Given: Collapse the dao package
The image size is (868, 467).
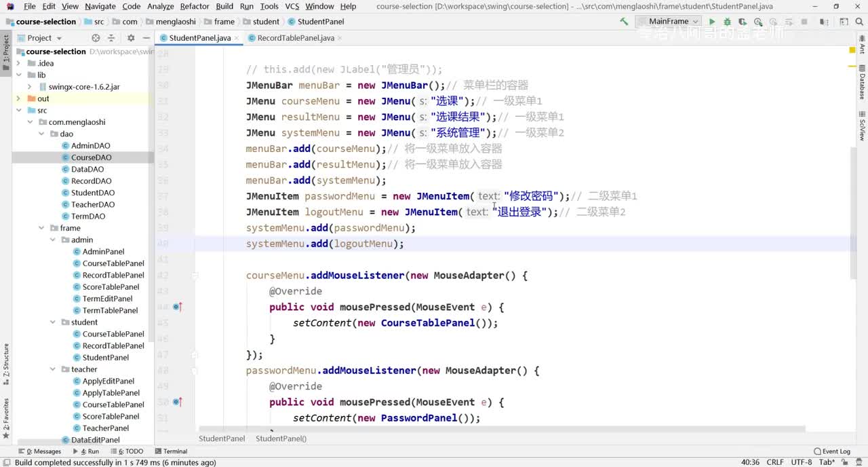Looking at the screenshot, I should pos(41,134).
